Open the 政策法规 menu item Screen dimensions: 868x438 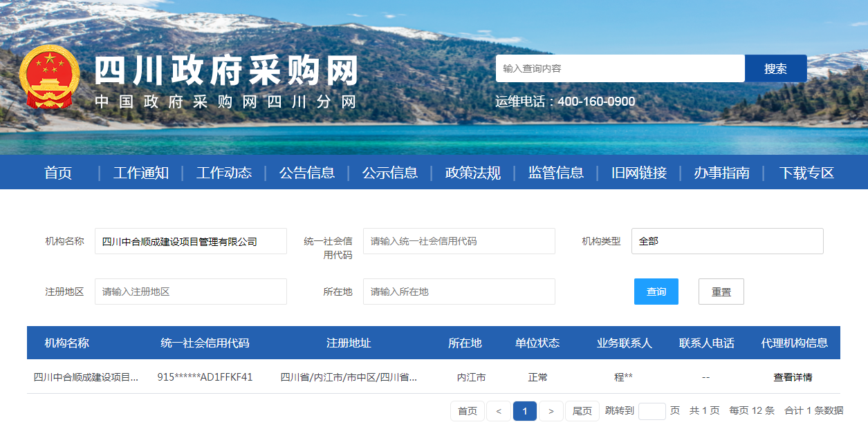tap(473, 173)
